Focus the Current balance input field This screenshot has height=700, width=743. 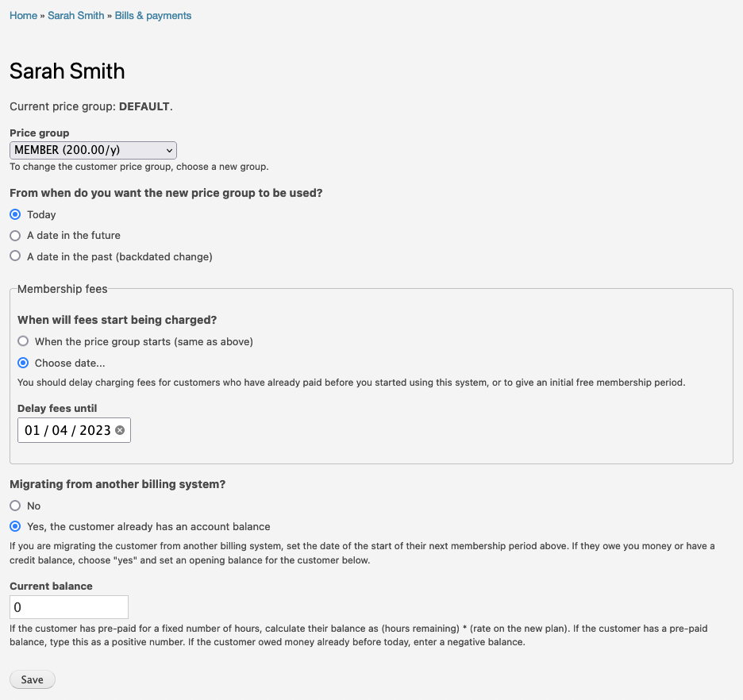[69, 607]
